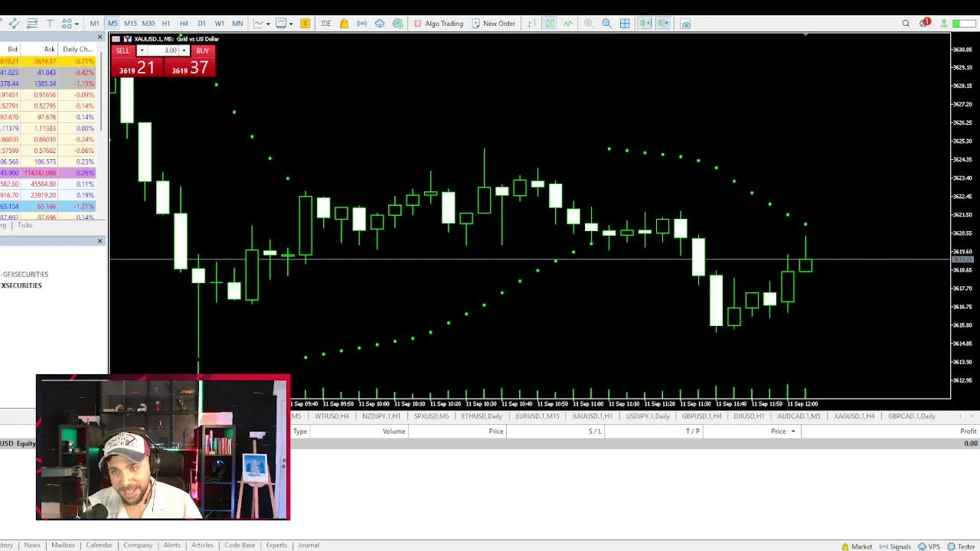980x551 pixels.
Task: Zoom out on the chart
Action: pos(606,24)
